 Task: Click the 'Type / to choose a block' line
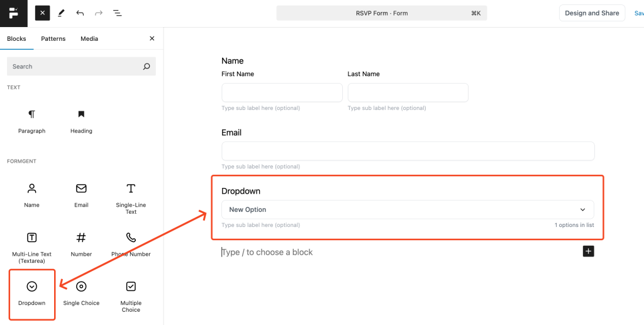(267, 252)
